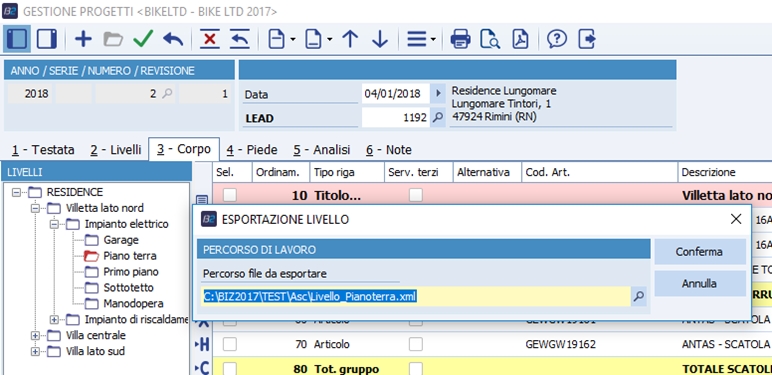Click the C icon beside row 80
This screenshot has height=375, width=772.
[x=203, y=369]
